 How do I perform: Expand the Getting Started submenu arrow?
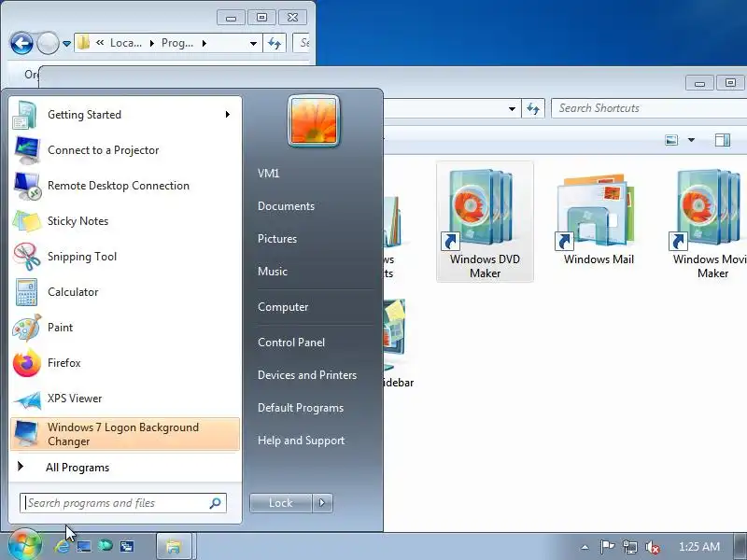[x=228, y=114]
